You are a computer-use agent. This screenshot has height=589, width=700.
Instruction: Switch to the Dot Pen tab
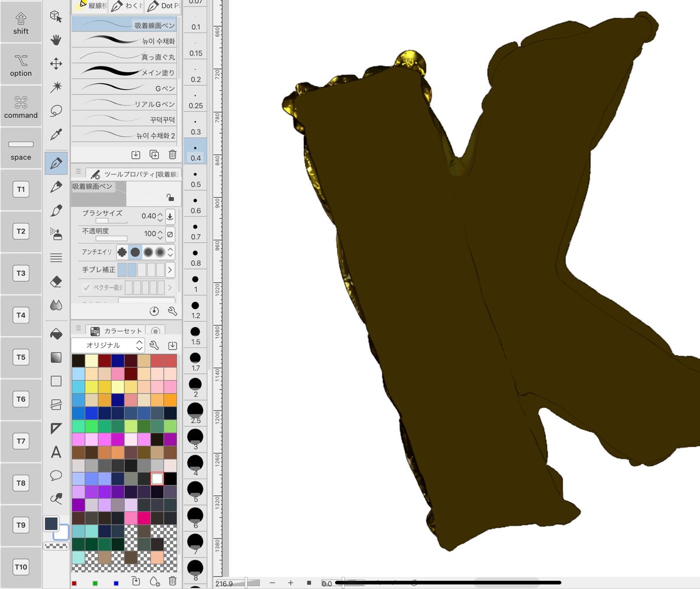pyautogui.click(x=163, y=6)
